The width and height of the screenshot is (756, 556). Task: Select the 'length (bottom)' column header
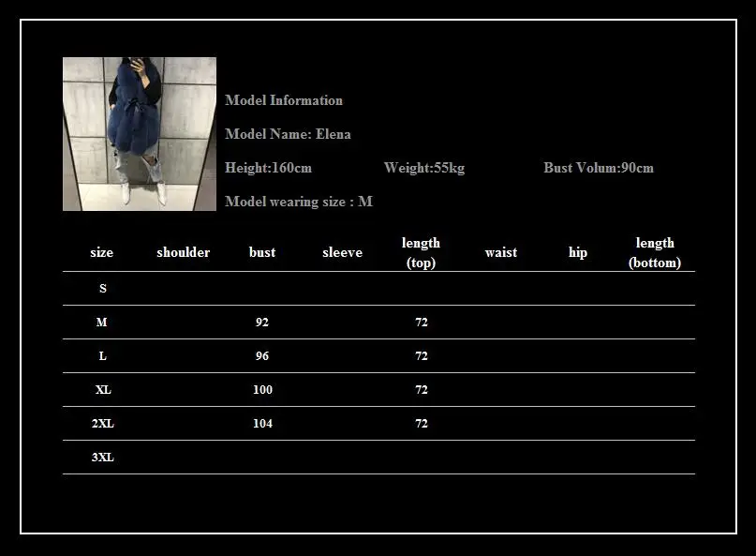655,252
